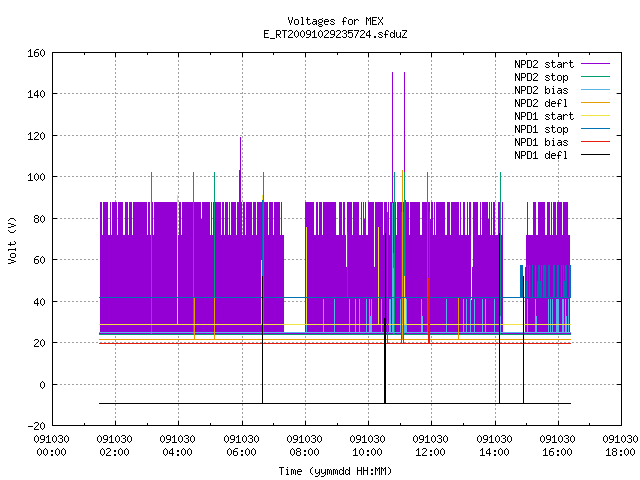
Task: Click the 100 y-axis tick value
Action: (x=36, y=177)
